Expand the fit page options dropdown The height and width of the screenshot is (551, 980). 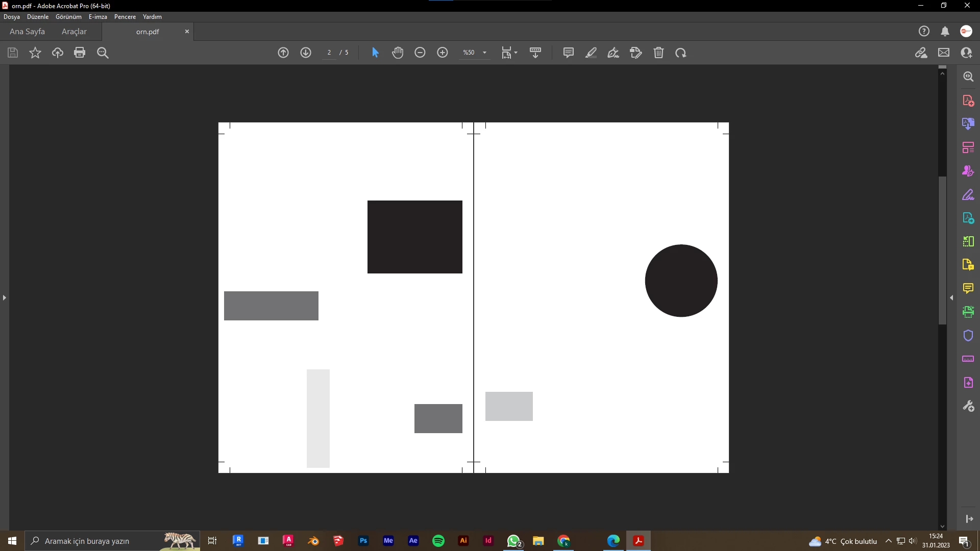(x=516, y=53)
